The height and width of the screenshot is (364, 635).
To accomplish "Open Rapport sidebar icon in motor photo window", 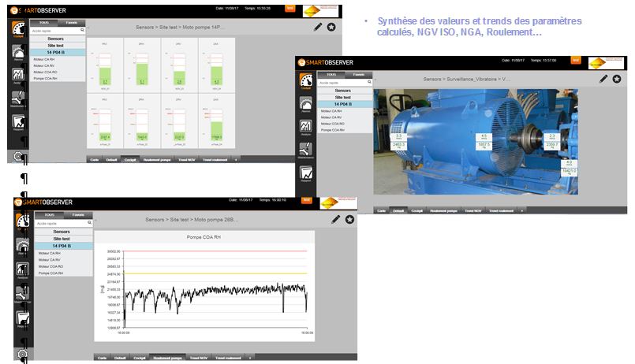I will pos(306,174).
